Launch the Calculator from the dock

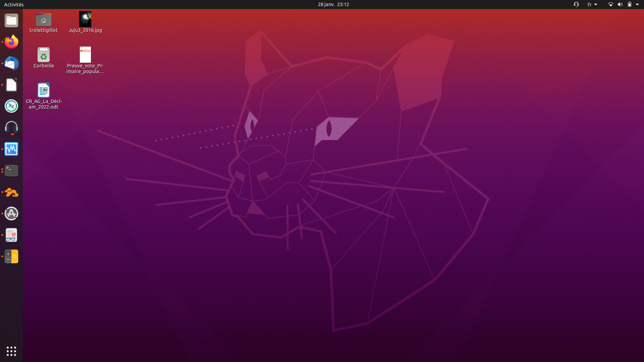pos(11,256)
